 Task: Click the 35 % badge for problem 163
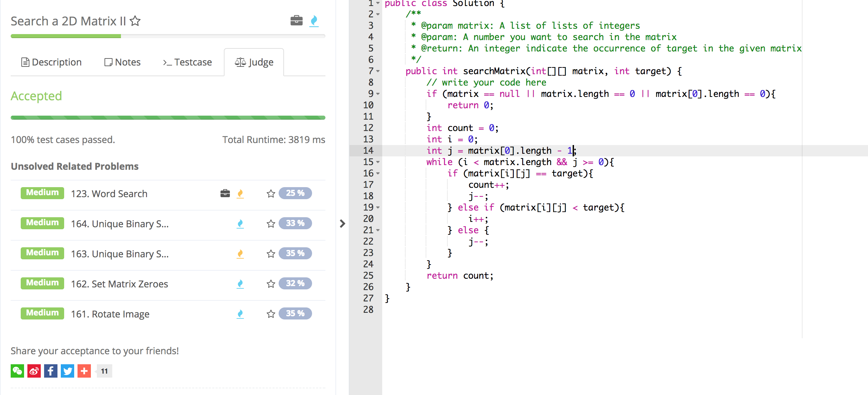click(295, 253)
